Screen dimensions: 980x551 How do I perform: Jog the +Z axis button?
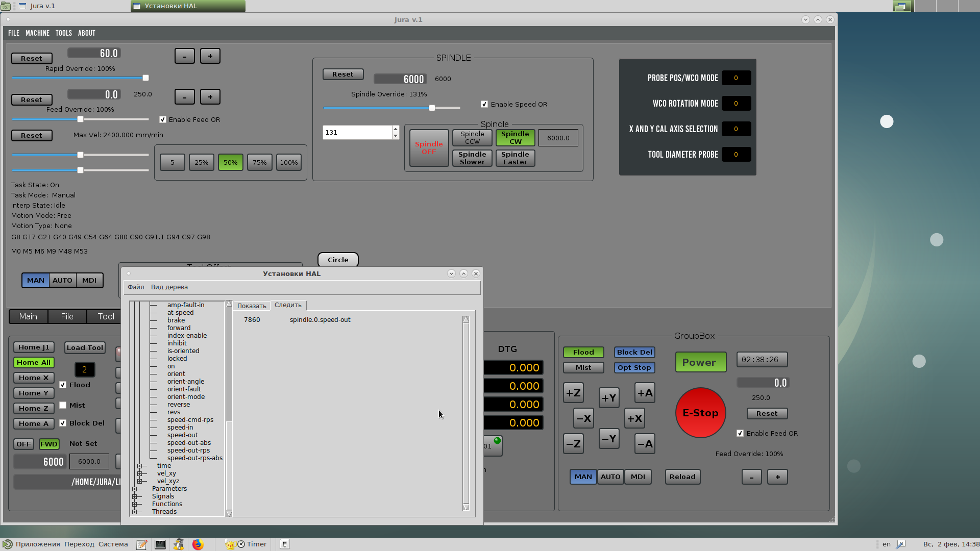pos(573,393)
